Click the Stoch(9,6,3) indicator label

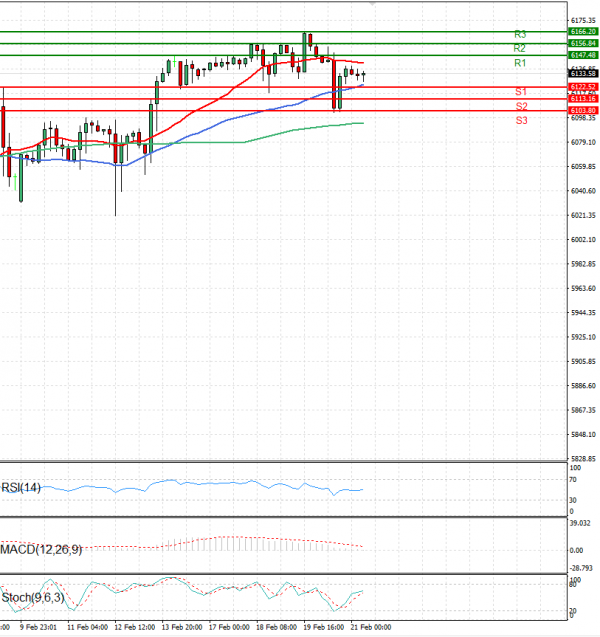pyautogui.click(x=33, y=598)
